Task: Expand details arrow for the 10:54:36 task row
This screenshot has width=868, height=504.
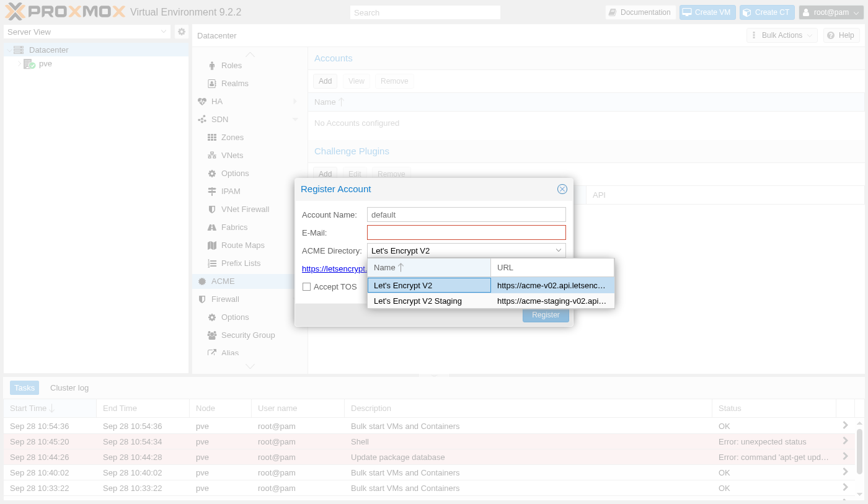Action: pyautogui.click(x=845, y=426)
